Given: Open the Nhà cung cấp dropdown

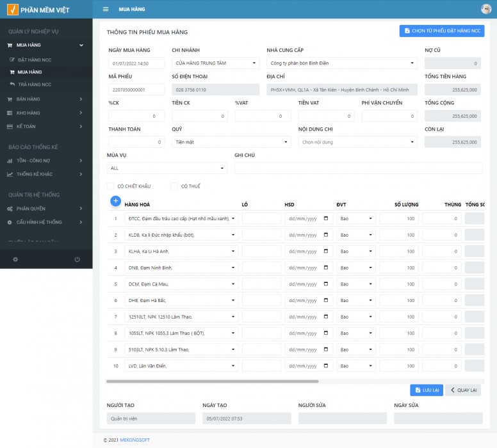Looking at the screenshot, I should pyautogui.click(x=341, y=63).
